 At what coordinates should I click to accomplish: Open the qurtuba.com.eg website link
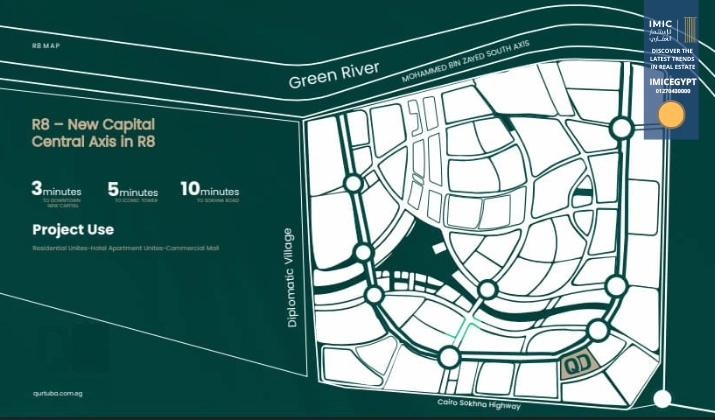pos(55,394)
